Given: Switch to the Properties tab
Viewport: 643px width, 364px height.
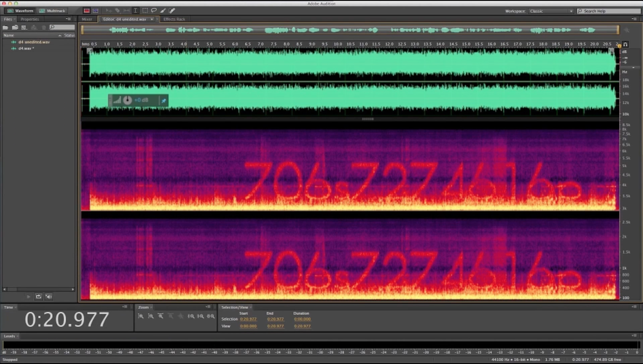Looking at the screenshot, I should (x=30, y=19).
